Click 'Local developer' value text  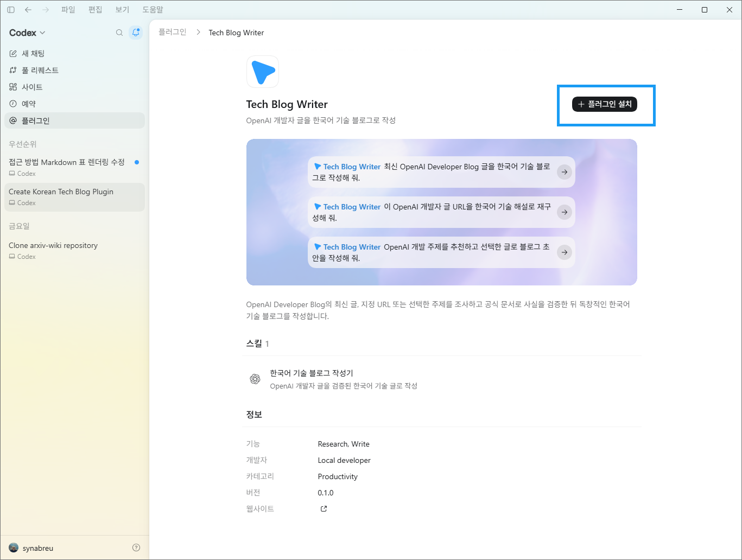344,460
